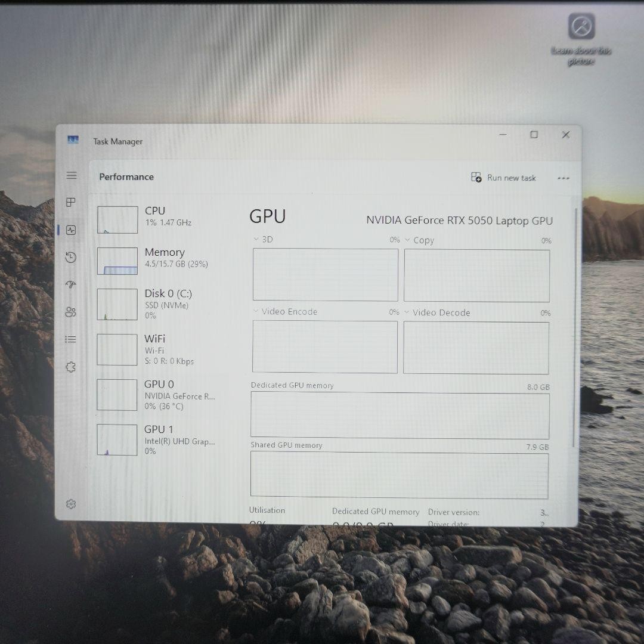Click the WiFi mini graph thumbnail
Screen dimensions: 644x644
click(x=117, y=349)
